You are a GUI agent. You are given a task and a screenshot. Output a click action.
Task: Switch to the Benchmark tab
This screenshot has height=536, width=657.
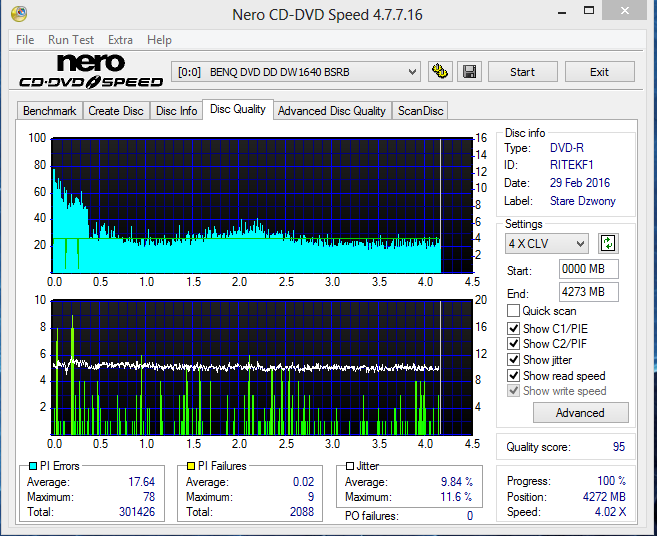[49, 111]
